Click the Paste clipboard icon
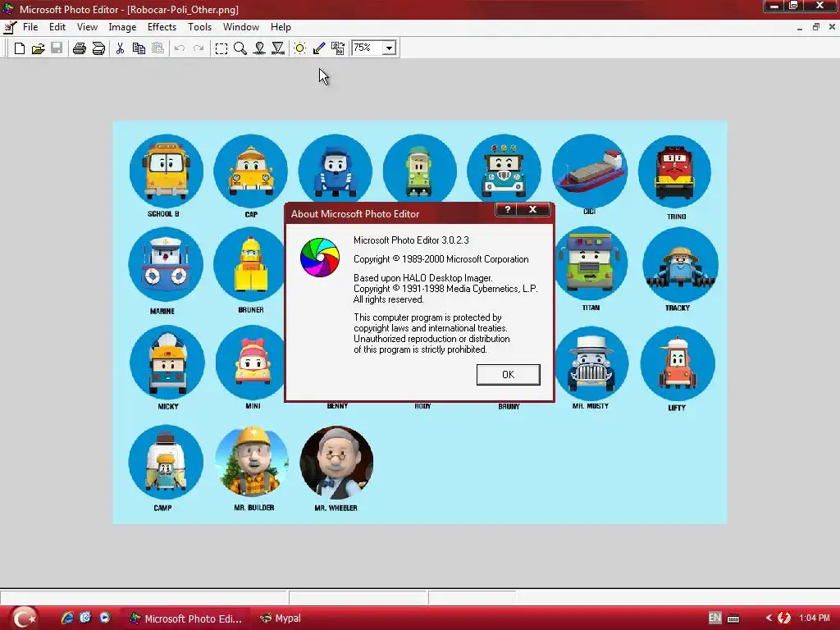Viewport: 840px width, 630px height. coord(157,48)
